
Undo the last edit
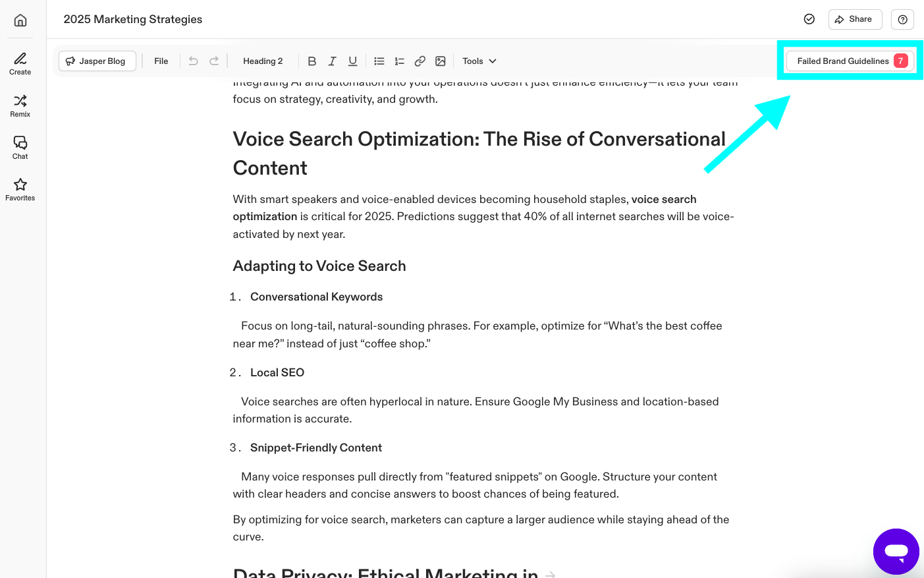click(x=193, y=61)
